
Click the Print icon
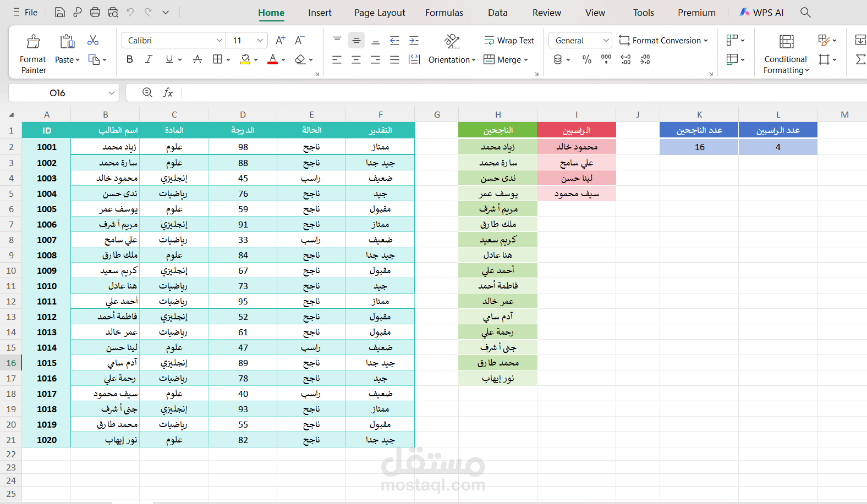tap(95, 12)
